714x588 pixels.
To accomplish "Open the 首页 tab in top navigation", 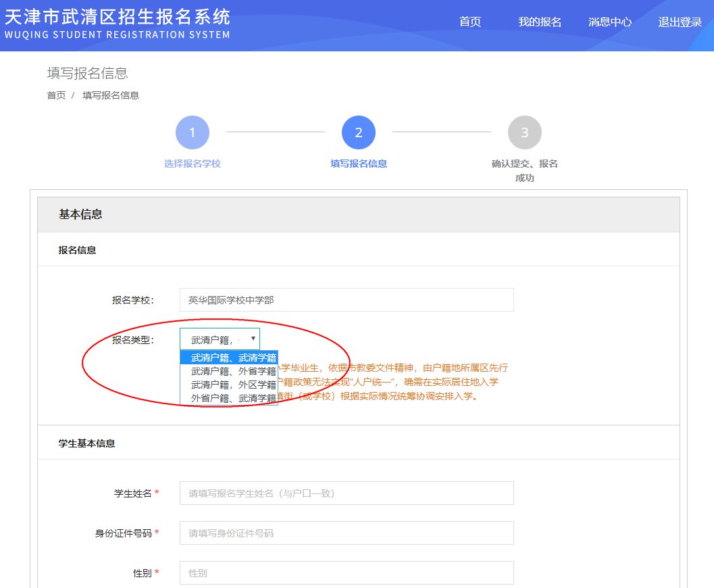I will [x=469, y=22].
